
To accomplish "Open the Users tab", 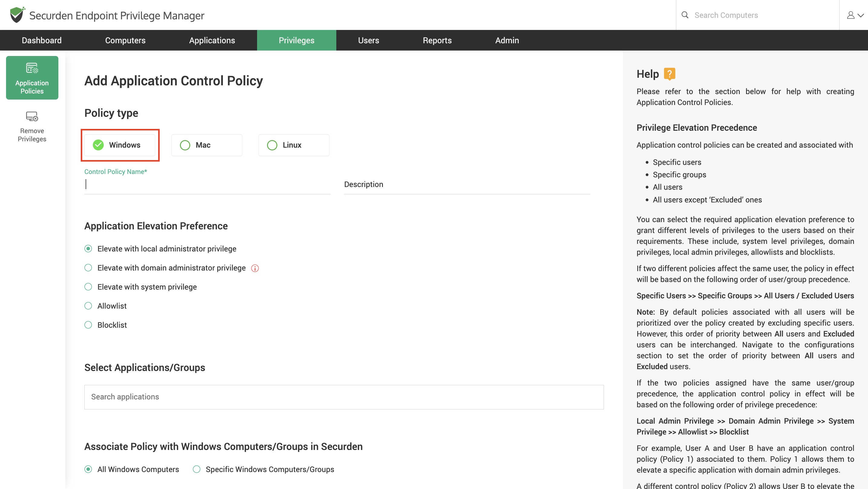I will click(369, 40).
